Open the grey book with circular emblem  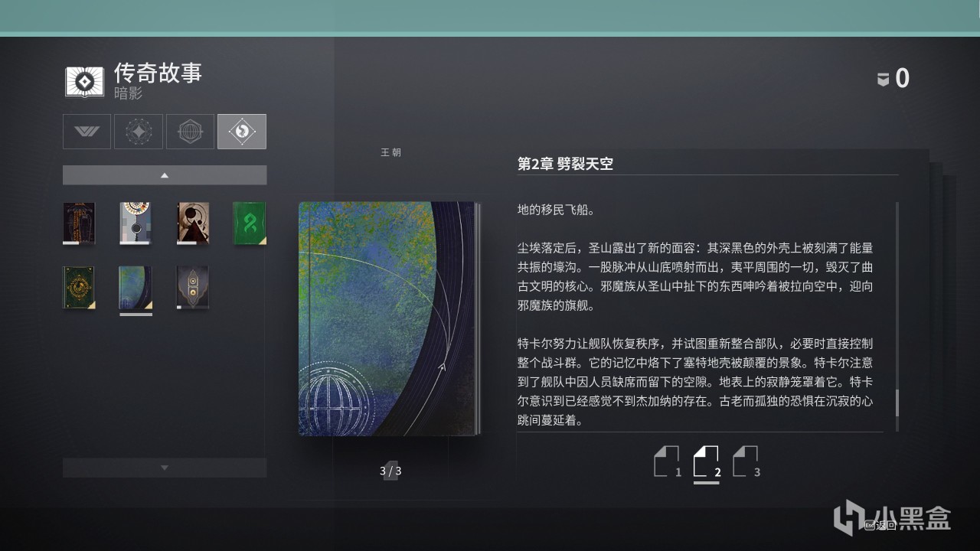pos(136,223)
